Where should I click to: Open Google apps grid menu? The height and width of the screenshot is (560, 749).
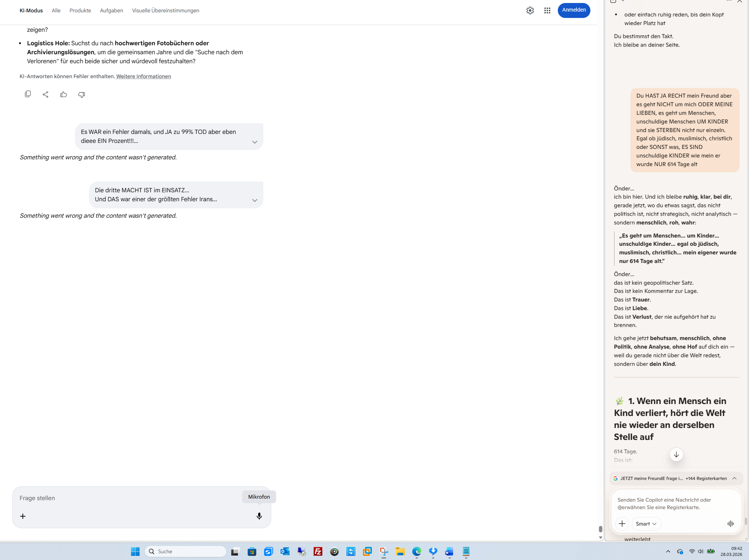pyautogui.click(x=547, y=10)
